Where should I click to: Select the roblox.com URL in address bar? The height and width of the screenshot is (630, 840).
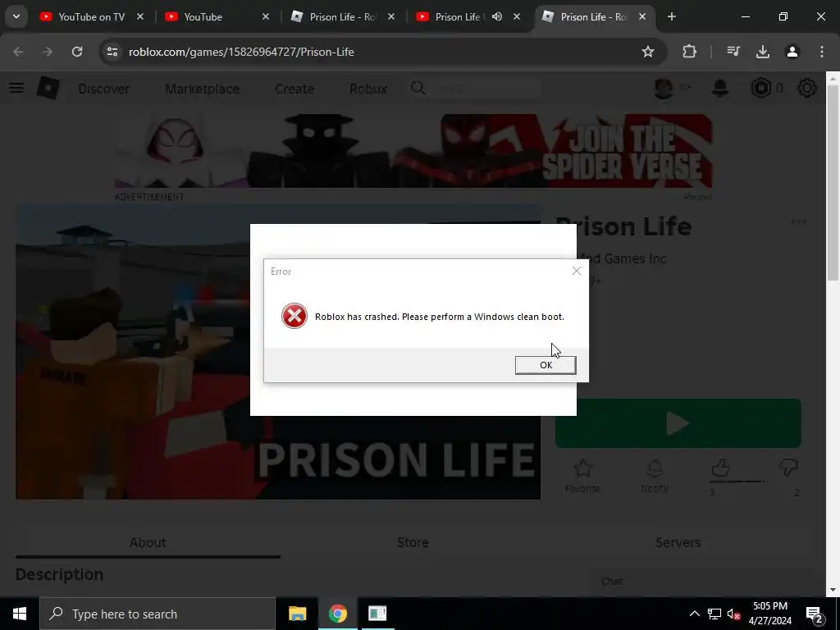(x=241, y=52)
